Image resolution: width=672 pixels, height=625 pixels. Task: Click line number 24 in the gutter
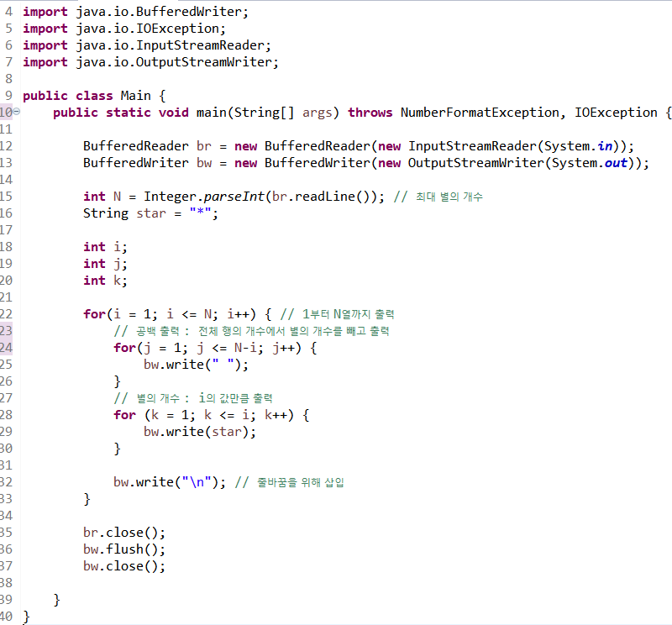click(6, 348)
